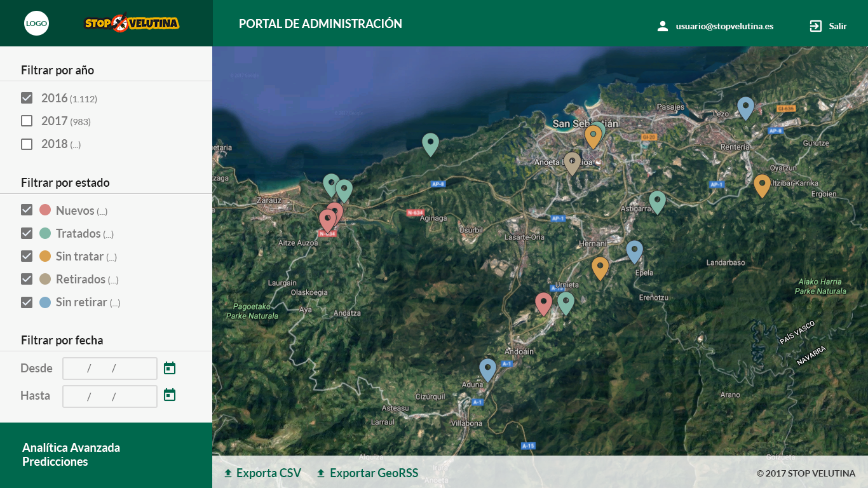Open Analítica Avanzada Predicciones section
This screenshot has width=868, height=488.
tap(71, 454)
